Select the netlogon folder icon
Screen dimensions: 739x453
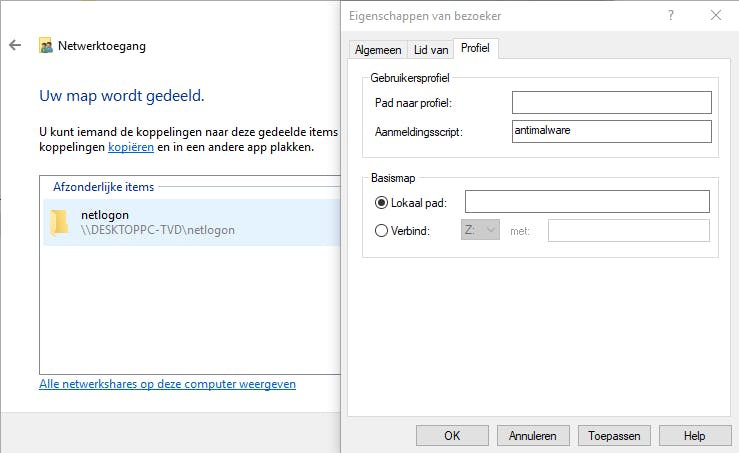(x=60, y=222)
